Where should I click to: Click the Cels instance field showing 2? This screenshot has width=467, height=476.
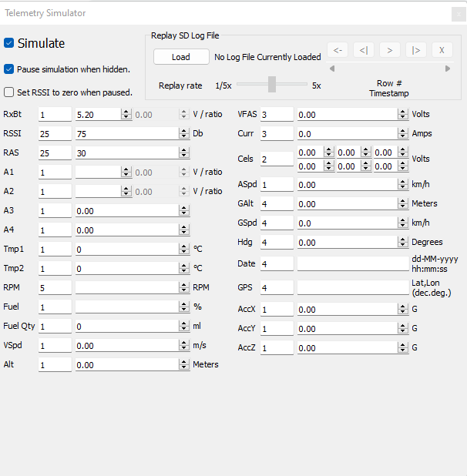click(x=277, y=159)
